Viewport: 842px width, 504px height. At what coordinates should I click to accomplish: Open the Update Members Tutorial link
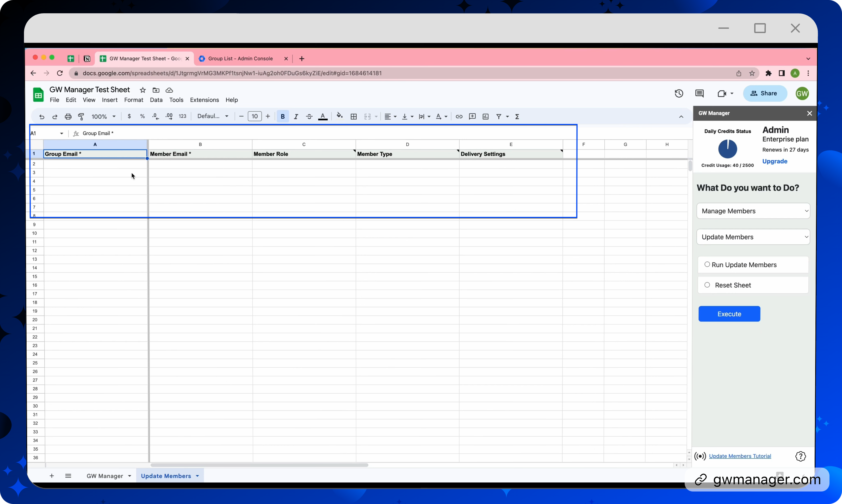tap(740, 456)
